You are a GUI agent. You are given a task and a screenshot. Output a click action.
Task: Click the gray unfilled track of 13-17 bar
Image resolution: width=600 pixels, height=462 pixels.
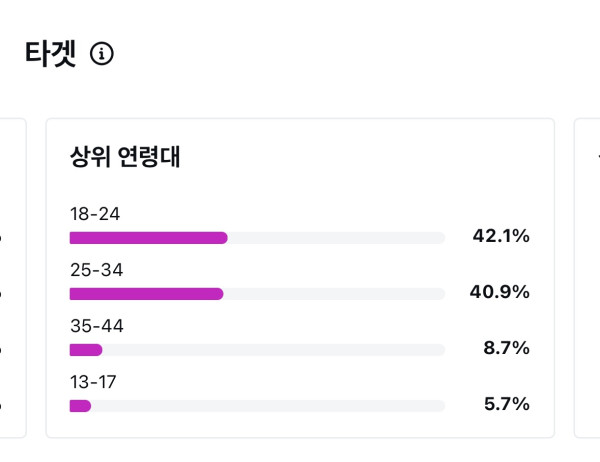click(268, 406)
